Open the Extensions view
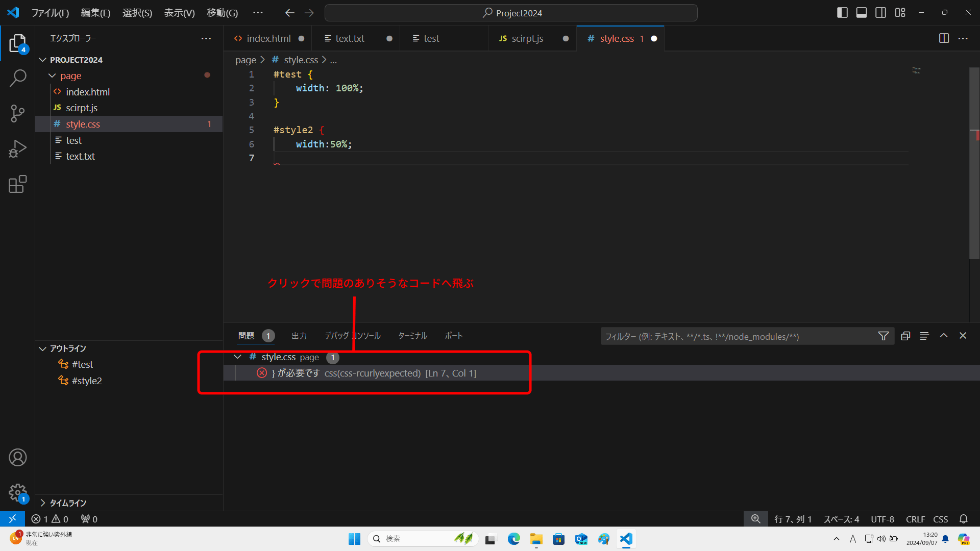 coord(17,184)
